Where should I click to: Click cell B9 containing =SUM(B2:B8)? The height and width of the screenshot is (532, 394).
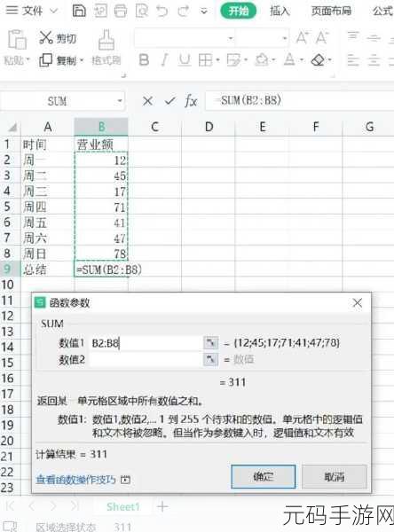coord(101,270)
